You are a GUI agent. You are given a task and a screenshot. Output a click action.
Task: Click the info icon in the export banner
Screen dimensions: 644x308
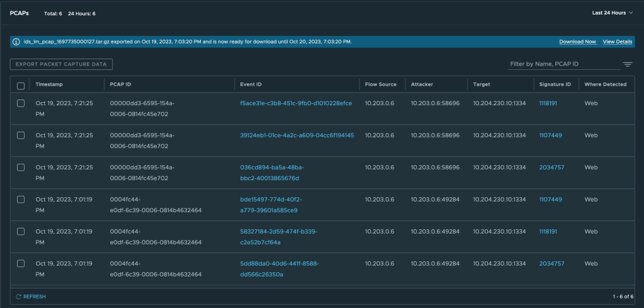coord(16,42)
